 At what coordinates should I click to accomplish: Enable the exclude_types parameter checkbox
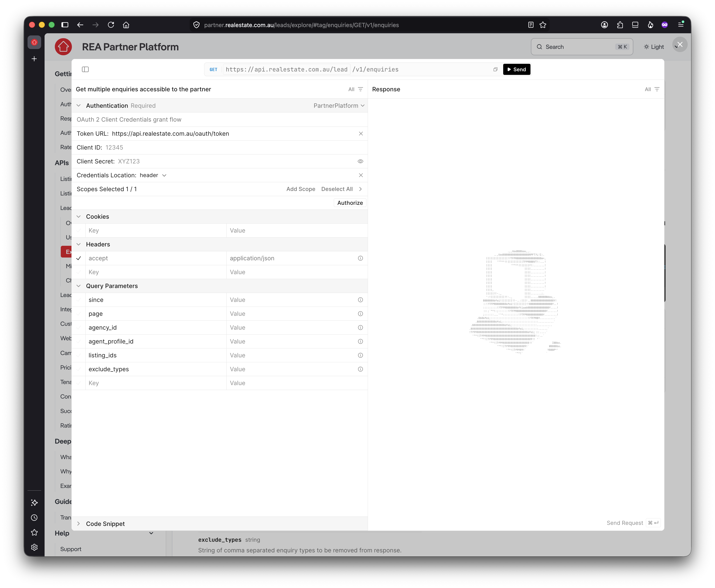pos(78,370)
